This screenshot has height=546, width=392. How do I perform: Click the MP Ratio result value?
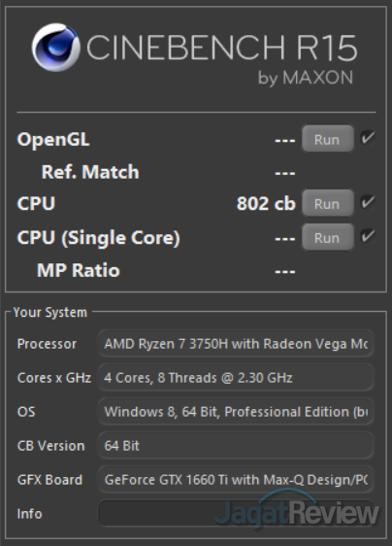pyautogui.click(x=285, y=271)
